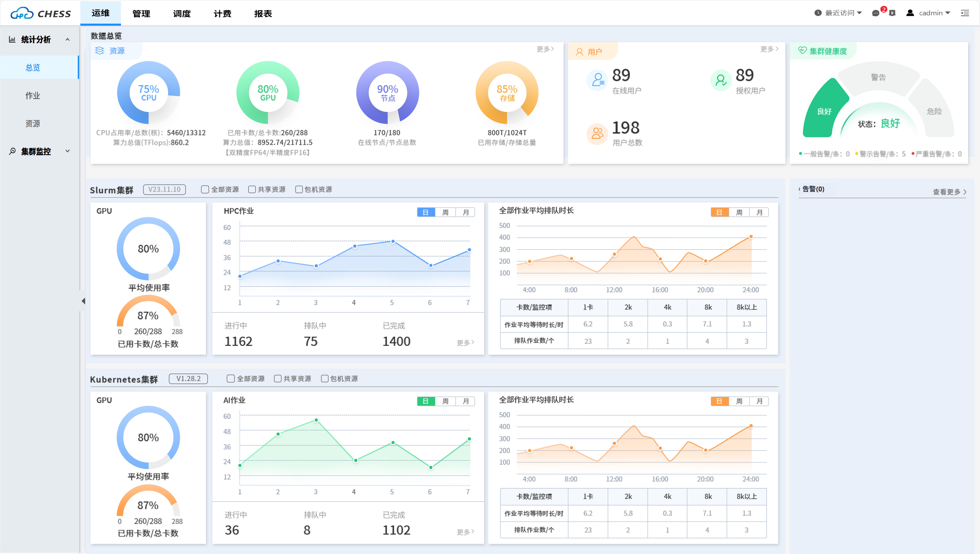Open 更多 in the user panel
Viewport: 980px width, 554px height.
pos(769,49)
